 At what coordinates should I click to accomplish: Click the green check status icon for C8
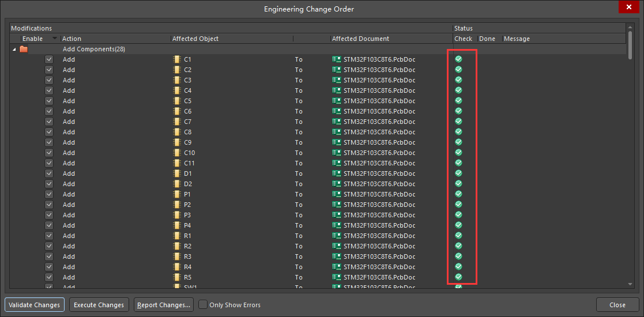click(x=459, y=131)
